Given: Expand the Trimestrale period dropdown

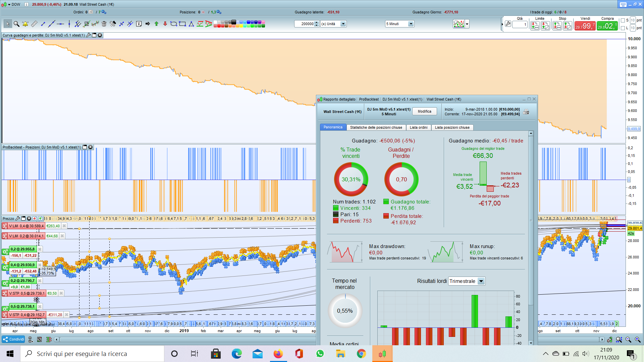Looking at the screenshot, I should (x=481, y=281).
